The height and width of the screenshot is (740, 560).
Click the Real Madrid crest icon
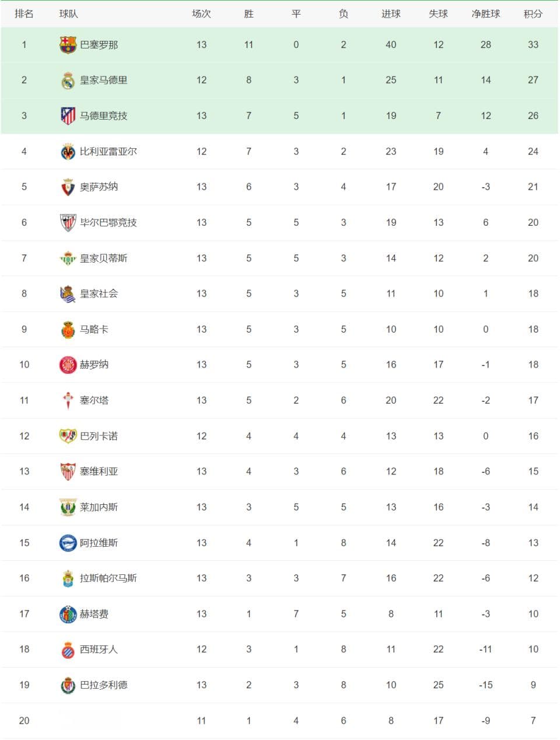click(x=68, y=80)
